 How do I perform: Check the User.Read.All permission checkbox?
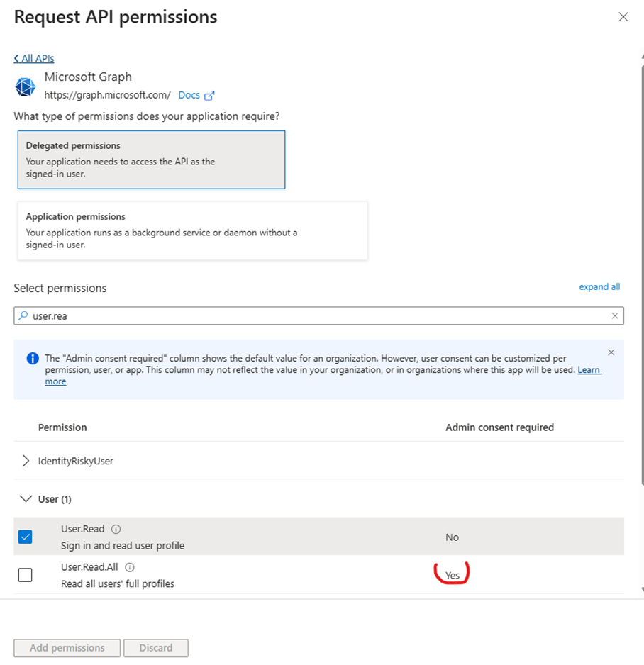click(26, 575)
